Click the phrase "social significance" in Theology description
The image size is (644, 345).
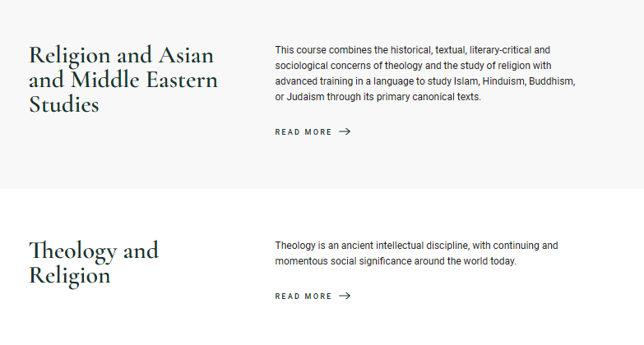pos(371,261)
